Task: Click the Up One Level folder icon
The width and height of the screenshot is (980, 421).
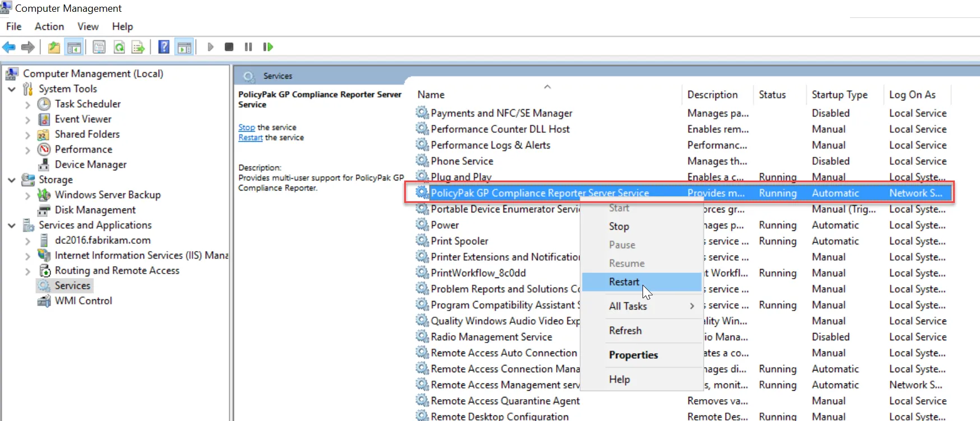Action: coord(54,47)
